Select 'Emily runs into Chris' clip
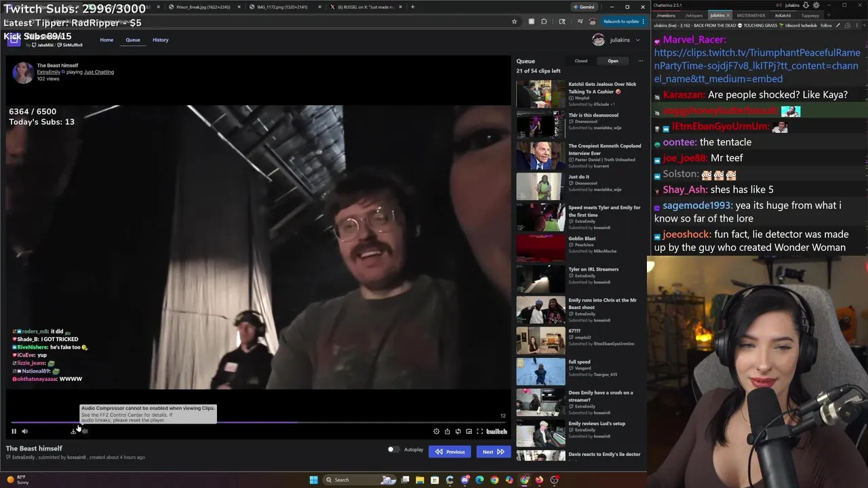Viewport: 868px width, 488px height. [x=578, y=310]
